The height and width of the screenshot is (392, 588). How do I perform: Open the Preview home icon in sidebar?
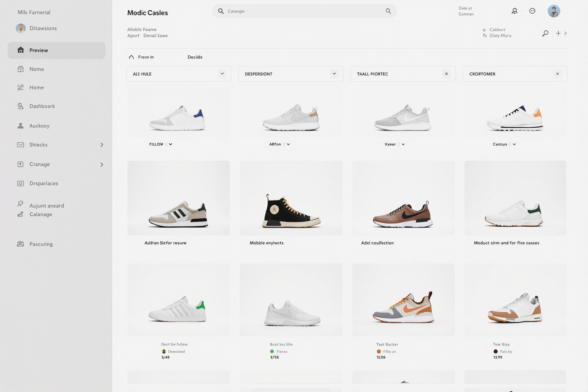click(x=20, y=50)
